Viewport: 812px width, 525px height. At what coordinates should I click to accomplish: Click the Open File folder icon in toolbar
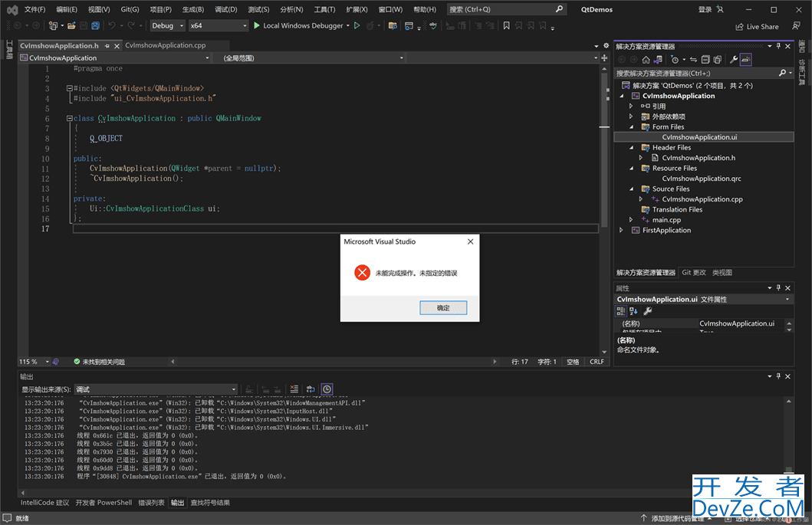(71, 25)
